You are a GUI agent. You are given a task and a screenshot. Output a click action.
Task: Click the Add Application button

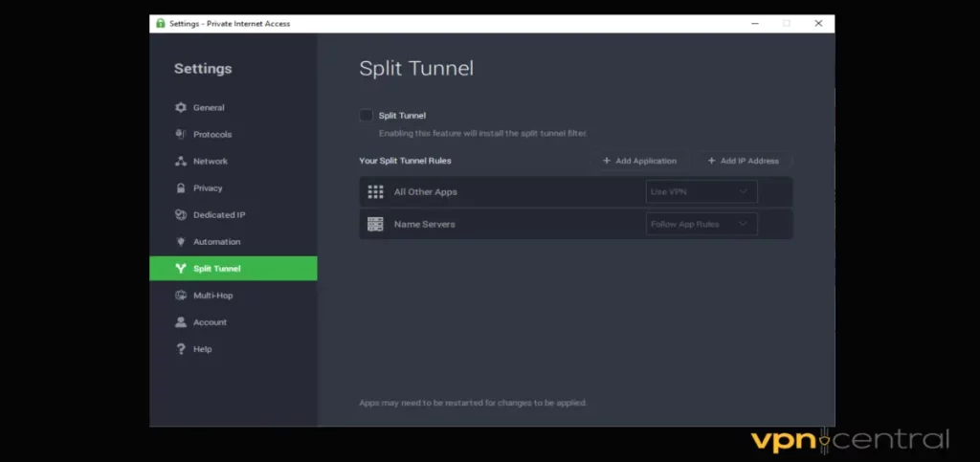pos(638,161)
